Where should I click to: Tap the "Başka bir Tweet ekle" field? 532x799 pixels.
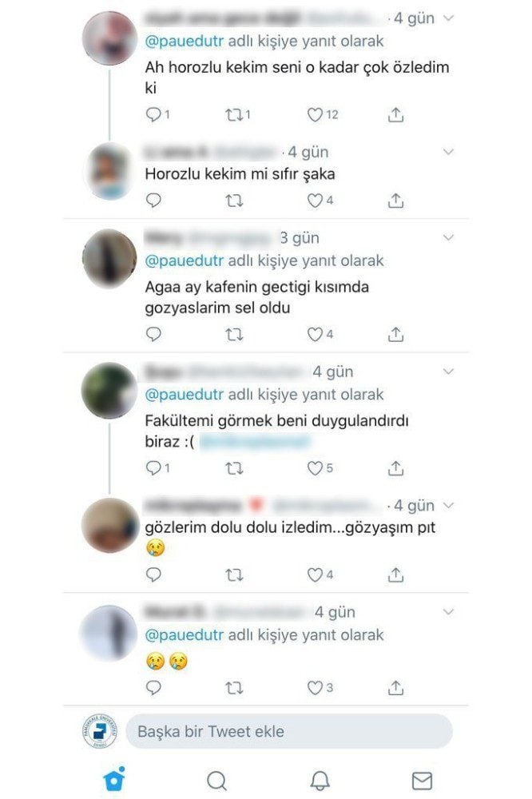click(289, 731)
